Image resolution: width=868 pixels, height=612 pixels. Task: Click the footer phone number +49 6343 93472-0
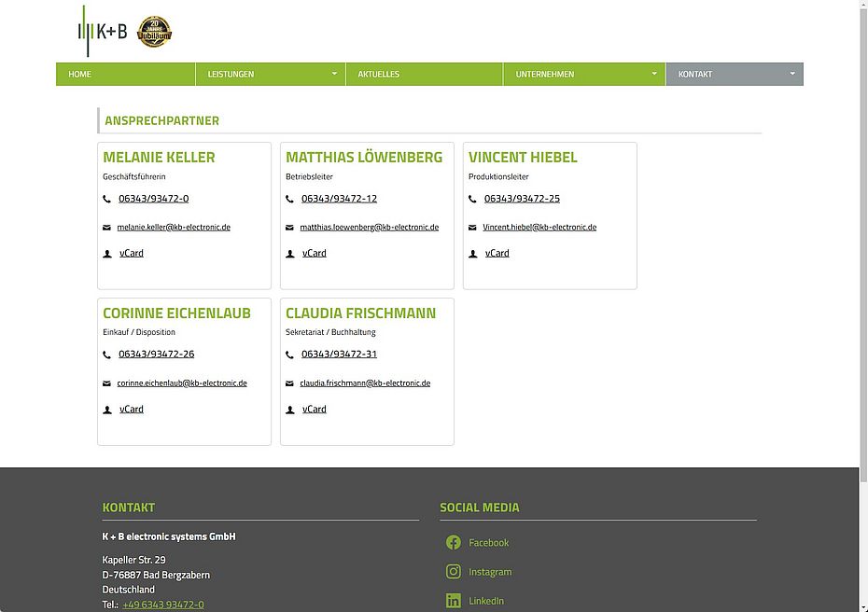tap(163, 605)
